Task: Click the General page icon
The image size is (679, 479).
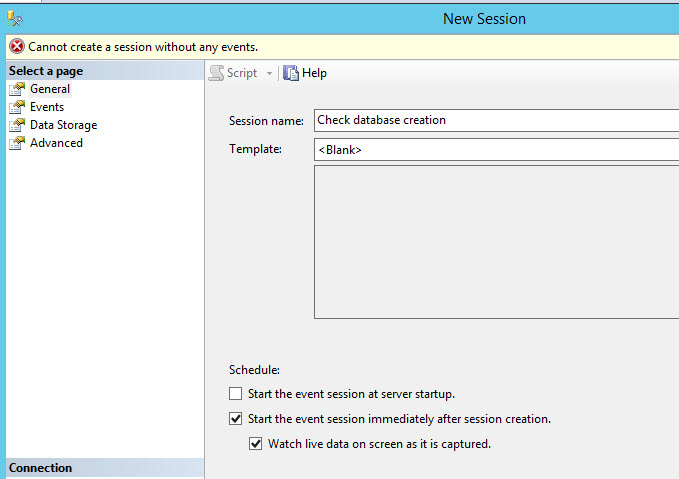Action: pos(16,89)
